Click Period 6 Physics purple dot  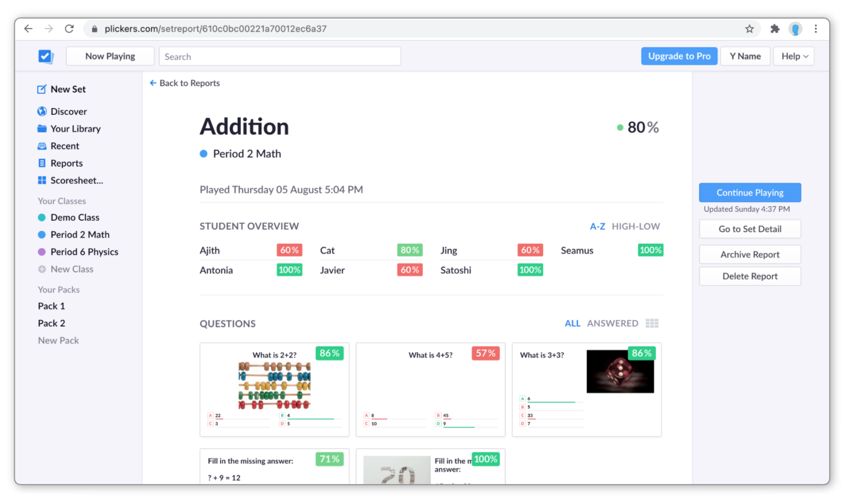click(x=42, y=252)
